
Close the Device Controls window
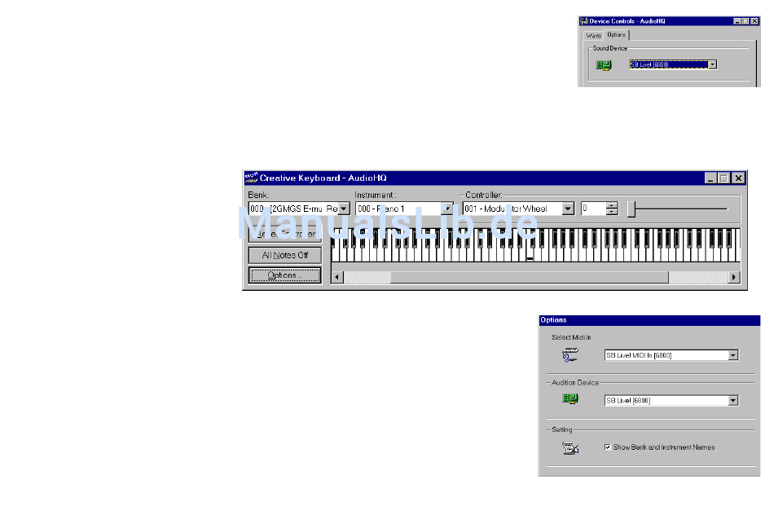[754, 21]
